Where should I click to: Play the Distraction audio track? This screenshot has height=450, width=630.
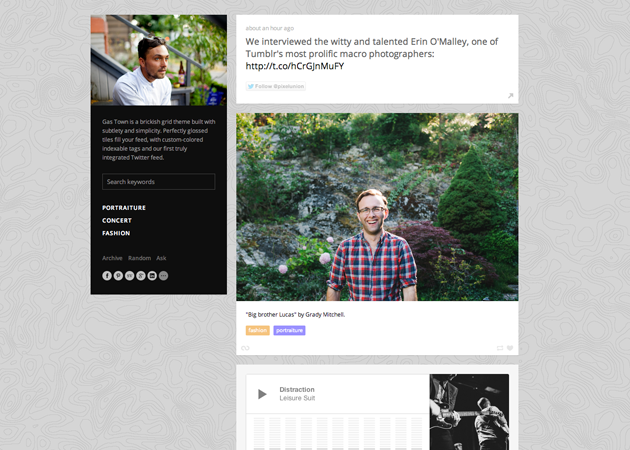[262, 394]
